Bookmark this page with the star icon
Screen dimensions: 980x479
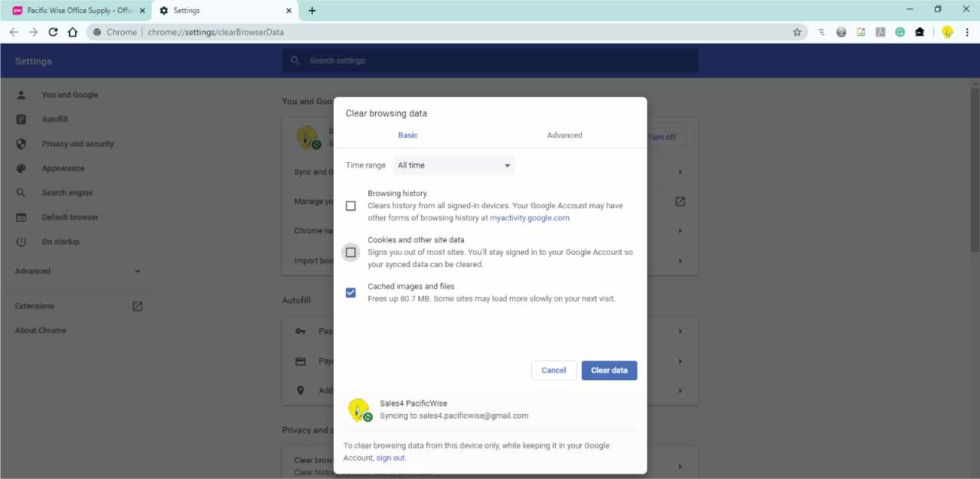click(x=797, y=32)
